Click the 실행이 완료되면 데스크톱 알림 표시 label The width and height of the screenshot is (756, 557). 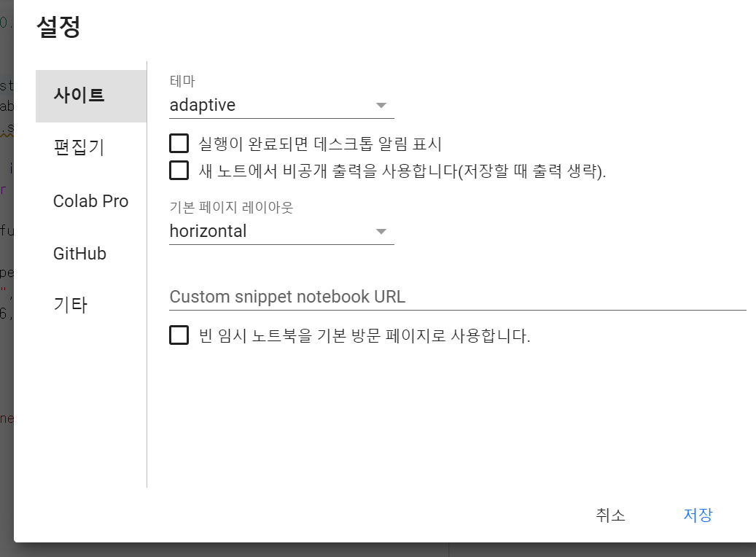coord(320,144)
